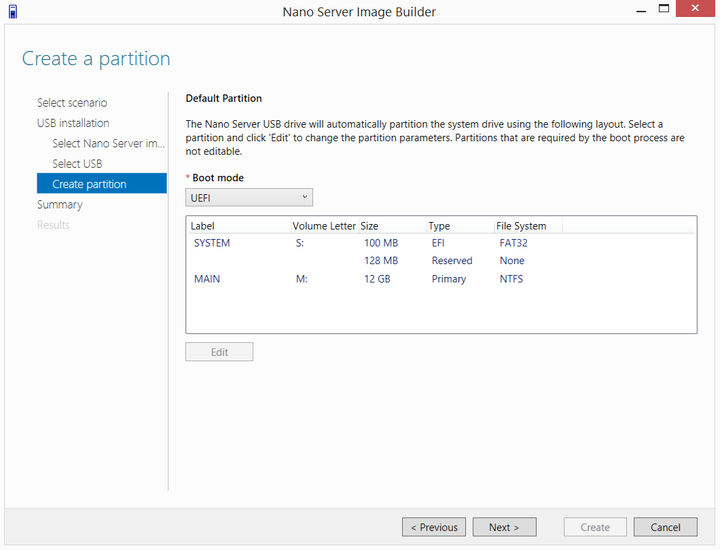The image size is (720, 550).
Task: Jump to the Summary step
Action: [x=60, y=205]
